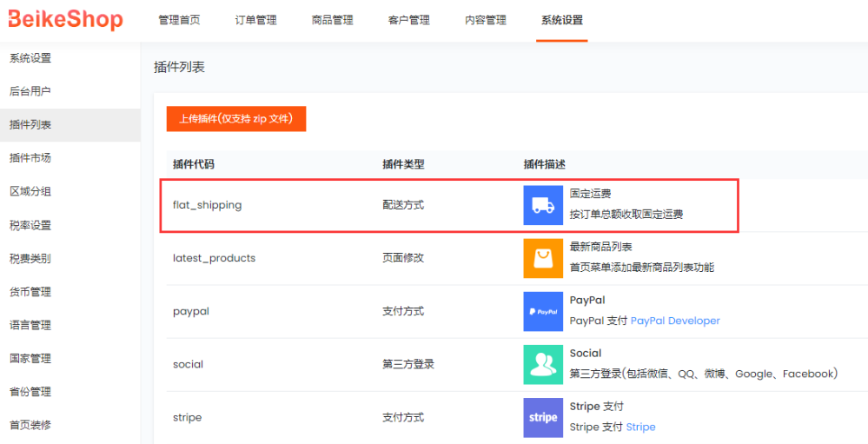Click the flat_shipping plugin code
This screenshot has width=868, height=444.
(x=207, y=205)
